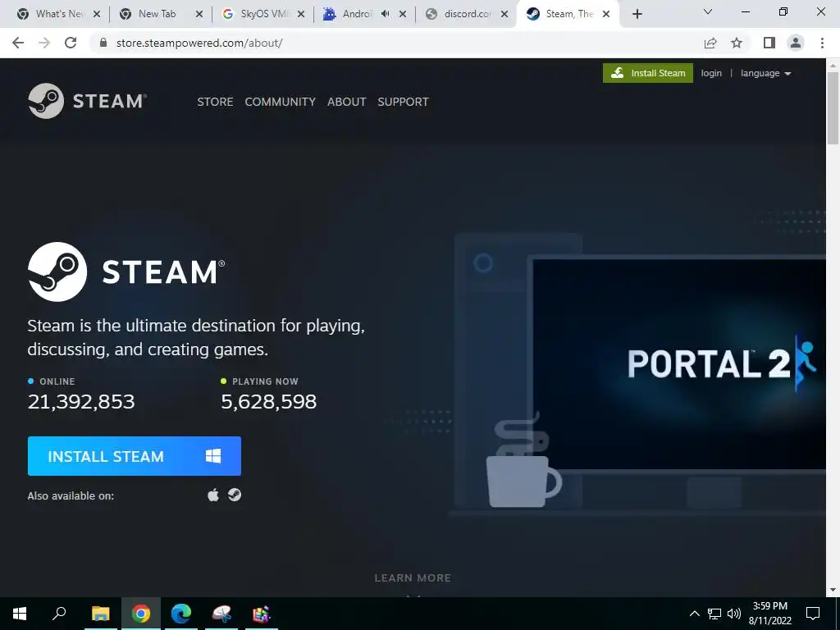Screen dimensions: 840x630
Task: Click the large Steam logo above the tagline
Action: click(126, 272)
